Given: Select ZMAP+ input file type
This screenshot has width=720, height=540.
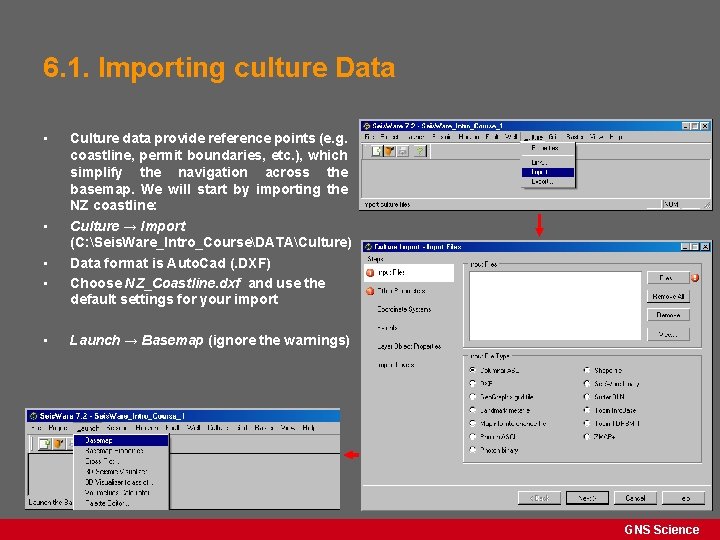Looking at the screenshot, I should point(586,437).
